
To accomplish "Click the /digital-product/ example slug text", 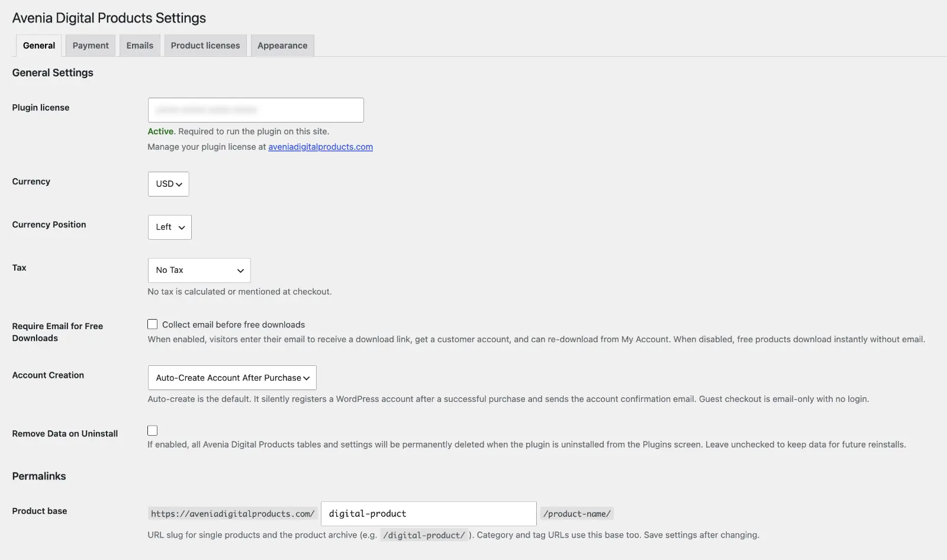I will coord(424,535).
